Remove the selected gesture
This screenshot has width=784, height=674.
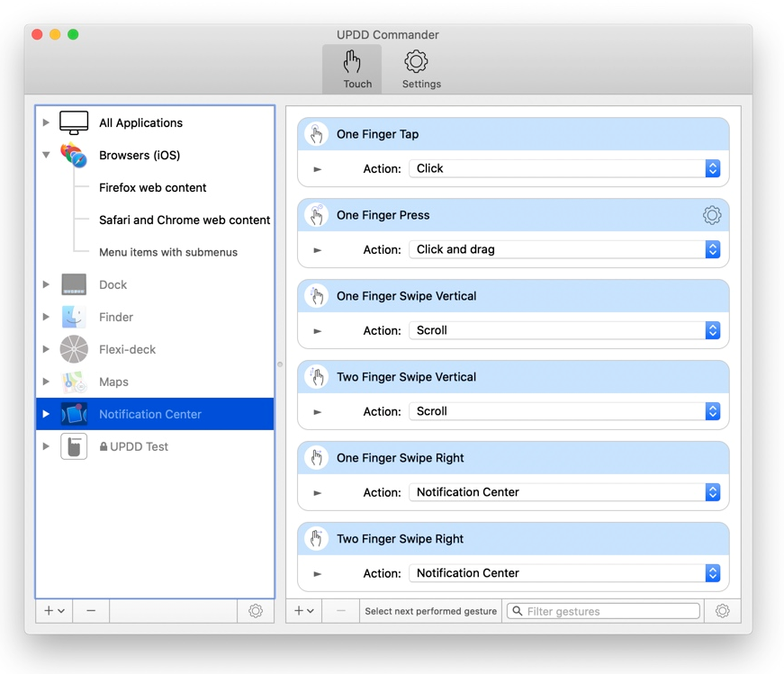341,610
